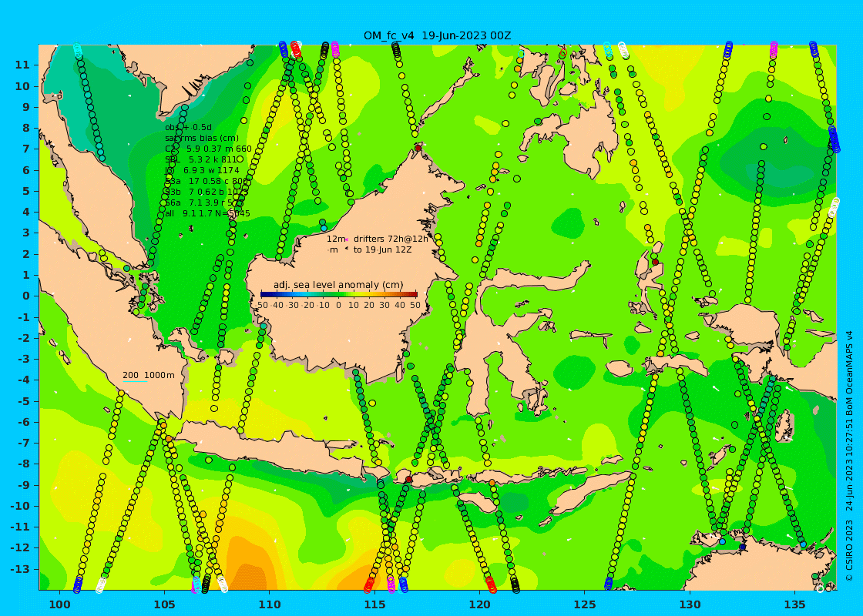The width and height of the screenshot is (863, 616).
Task: Click the dark red observation dot near 128E, 1.5N
Action: click(655, 263)
